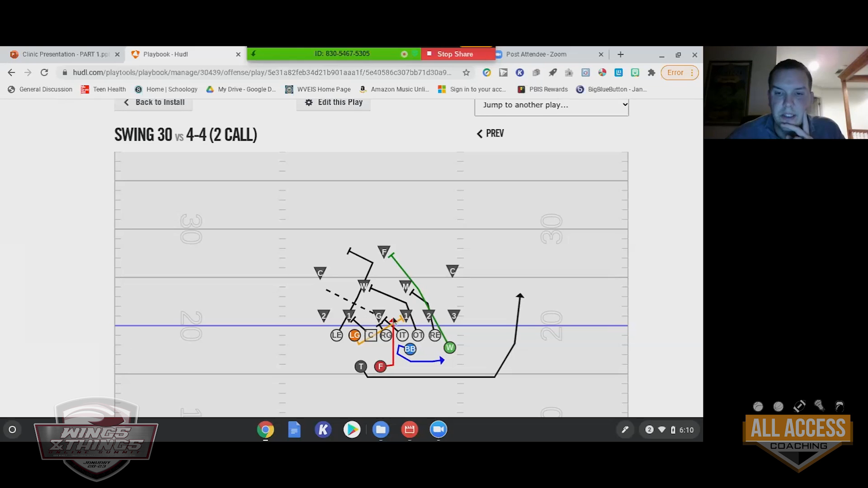
Task: Open the Error menu in Chrome toolbar
Action: pyautogui.click(x=679, y=72)
